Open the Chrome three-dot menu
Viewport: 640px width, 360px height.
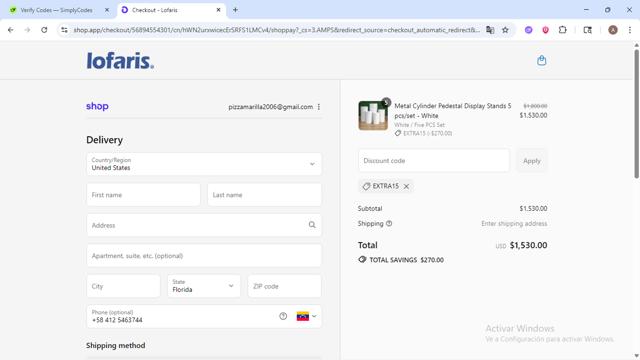click(630, 30)
